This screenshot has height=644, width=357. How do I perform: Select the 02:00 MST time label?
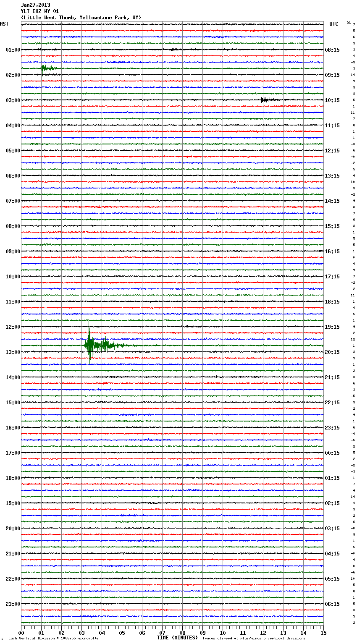pyautogui.click(x=13, y=75)
